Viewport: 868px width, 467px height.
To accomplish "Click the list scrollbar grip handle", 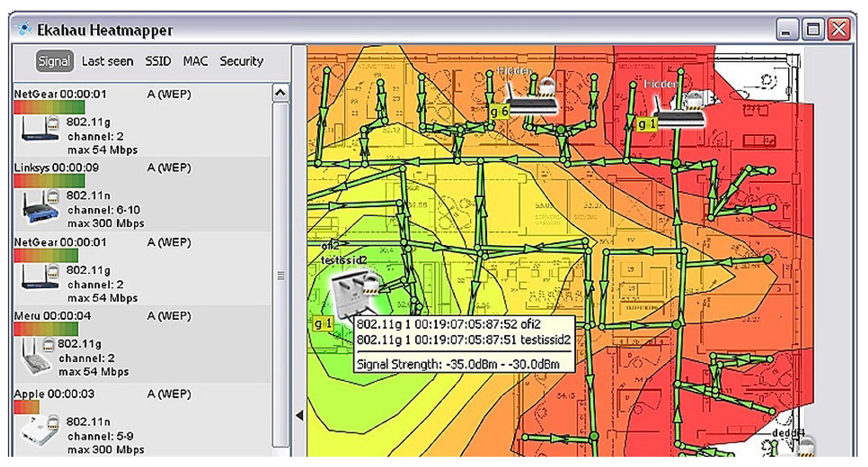I will point(280,276).
